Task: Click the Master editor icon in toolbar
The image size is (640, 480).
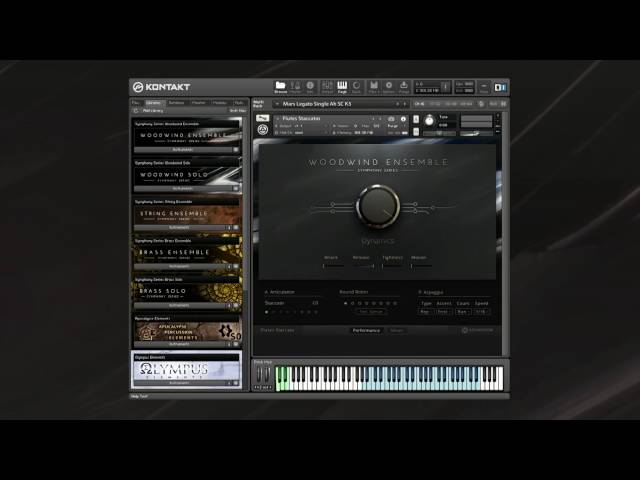Action: click(296, 87)
